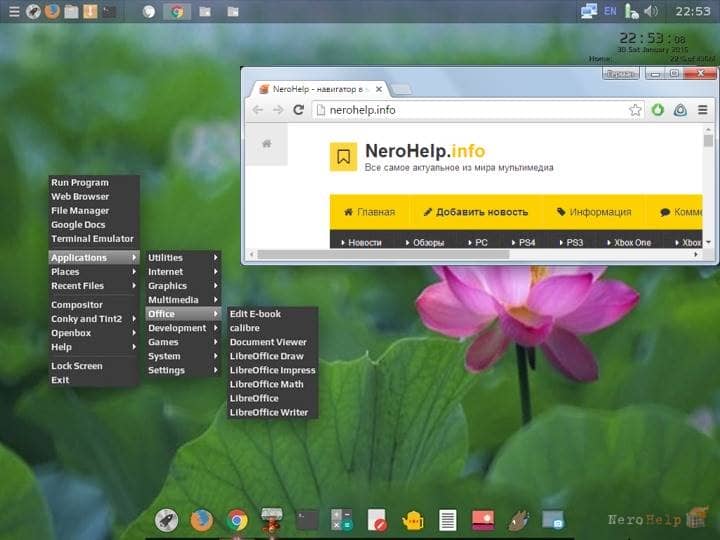Click the network computers tray icon
The width and height of the screenshot is (720, 540).
click(589, 11)
